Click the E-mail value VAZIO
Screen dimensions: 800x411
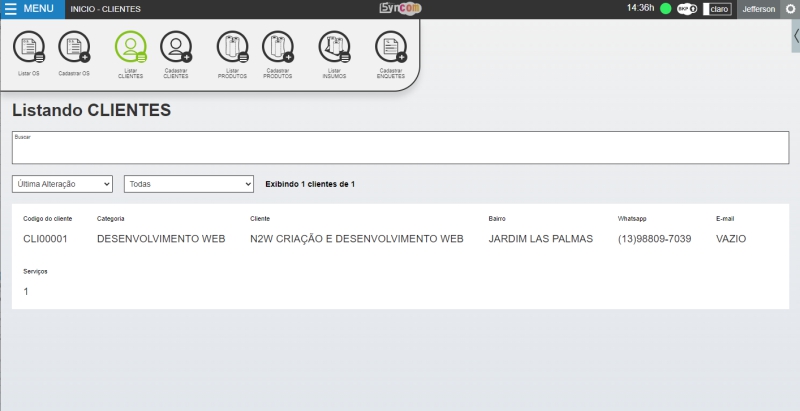731,239
